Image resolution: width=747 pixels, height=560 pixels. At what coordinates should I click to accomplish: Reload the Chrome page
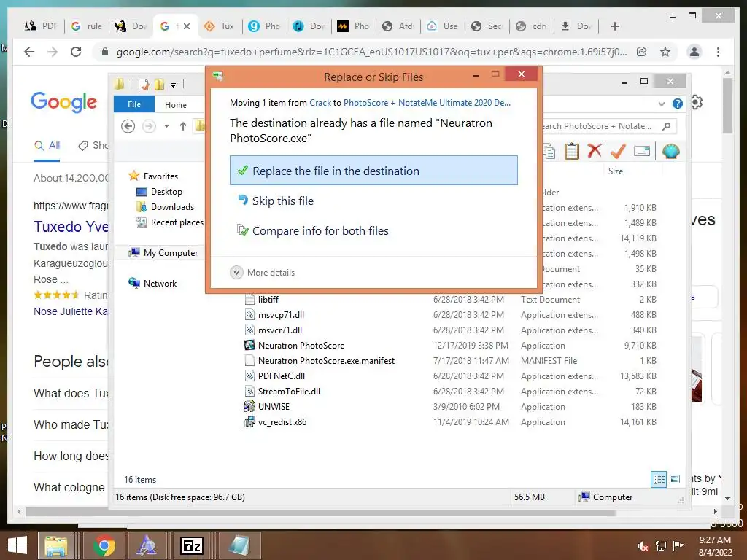coord(76,52)
